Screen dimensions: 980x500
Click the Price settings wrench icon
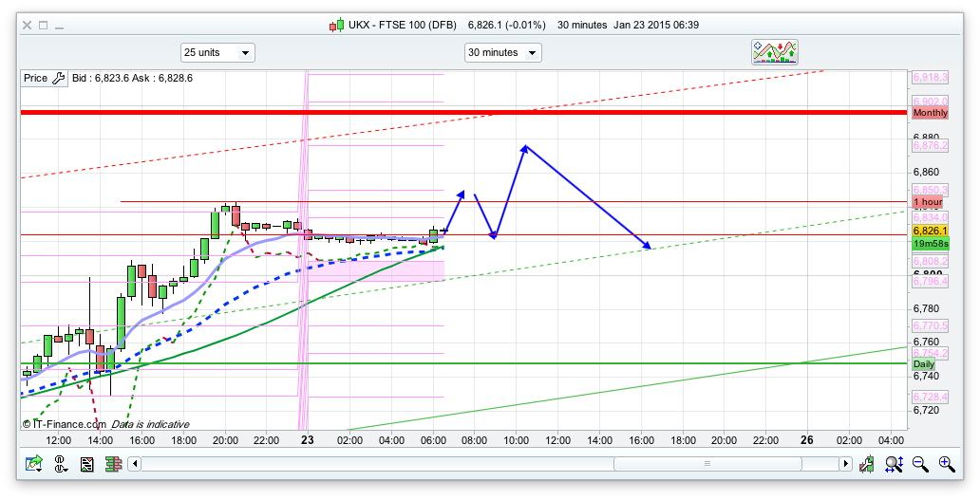point(58,79)
